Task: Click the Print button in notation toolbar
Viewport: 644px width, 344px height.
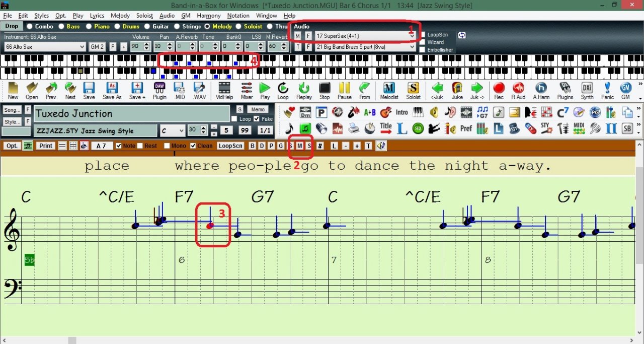Action: coord(46,146)
